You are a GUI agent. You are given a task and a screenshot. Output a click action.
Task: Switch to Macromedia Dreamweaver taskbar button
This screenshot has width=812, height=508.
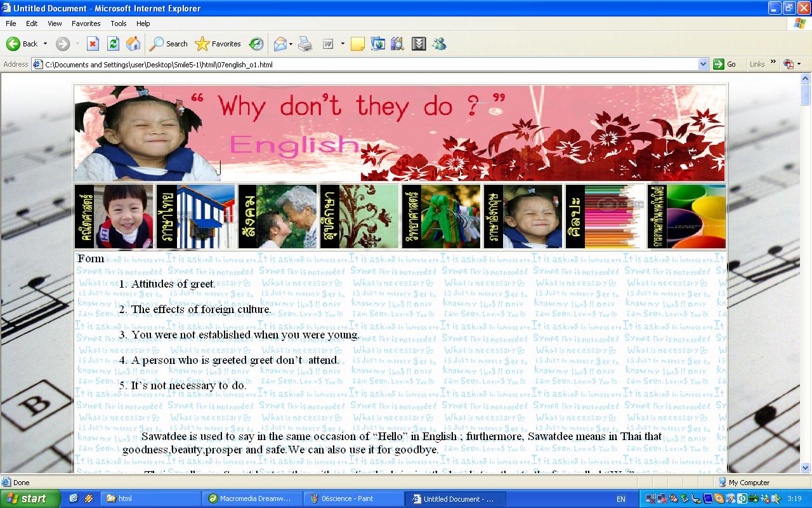point(252,498)
